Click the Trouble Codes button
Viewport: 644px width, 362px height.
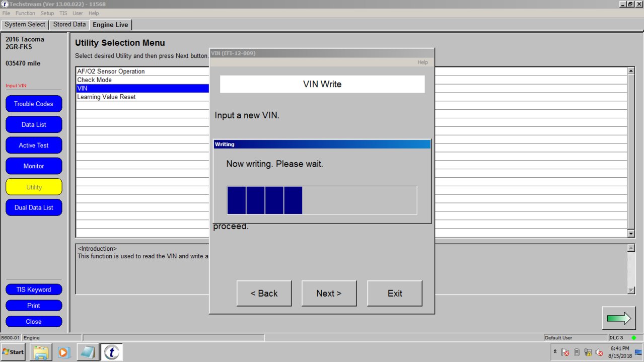[34, 104]
